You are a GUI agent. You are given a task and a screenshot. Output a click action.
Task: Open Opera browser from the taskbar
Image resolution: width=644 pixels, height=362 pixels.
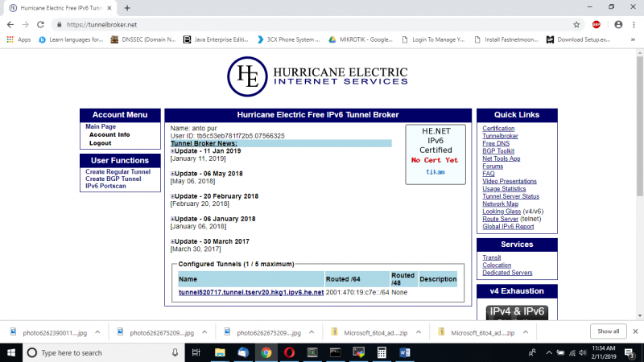(x=289, y=352)
